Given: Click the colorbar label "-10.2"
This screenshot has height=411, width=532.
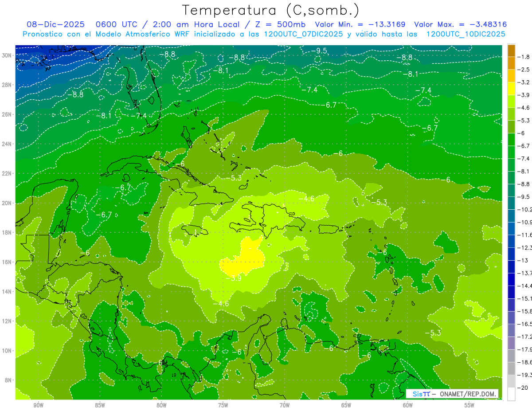Looking at the screenshot, I should tap(525, 209).
